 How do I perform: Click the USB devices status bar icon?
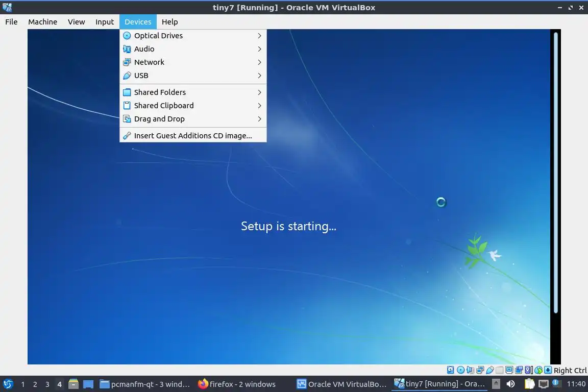tap(490, 370)
